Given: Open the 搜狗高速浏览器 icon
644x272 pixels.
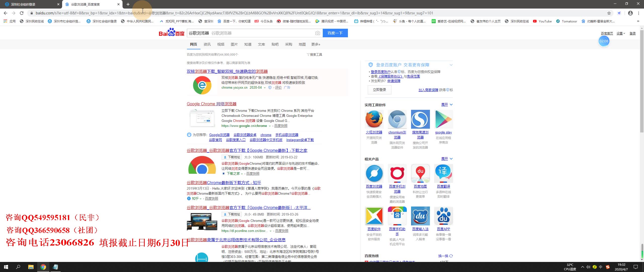Looking at the screenshot, I should (420, 119).
